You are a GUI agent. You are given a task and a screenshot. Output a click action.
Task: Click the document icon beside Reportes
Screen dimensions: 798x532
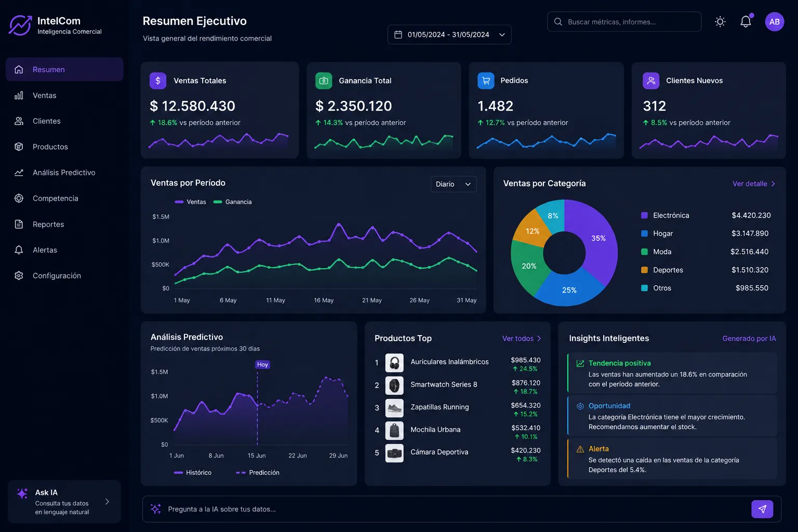coord(19,224)
